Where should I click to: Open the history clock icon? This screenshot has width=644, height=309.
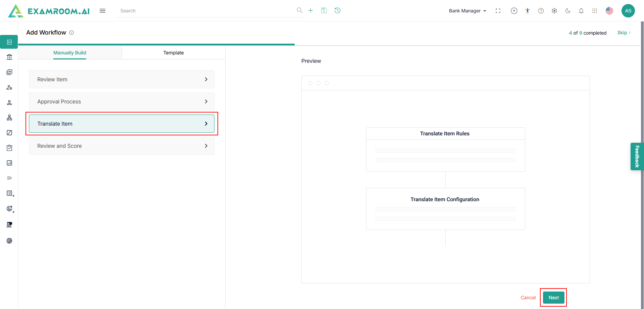338,10
